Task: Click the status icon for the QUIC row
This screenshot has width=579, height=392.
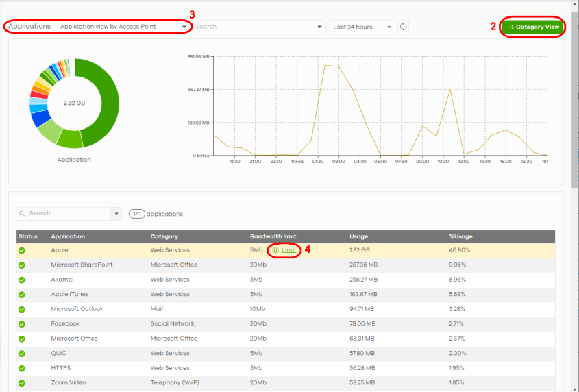Action: [22, 354]
